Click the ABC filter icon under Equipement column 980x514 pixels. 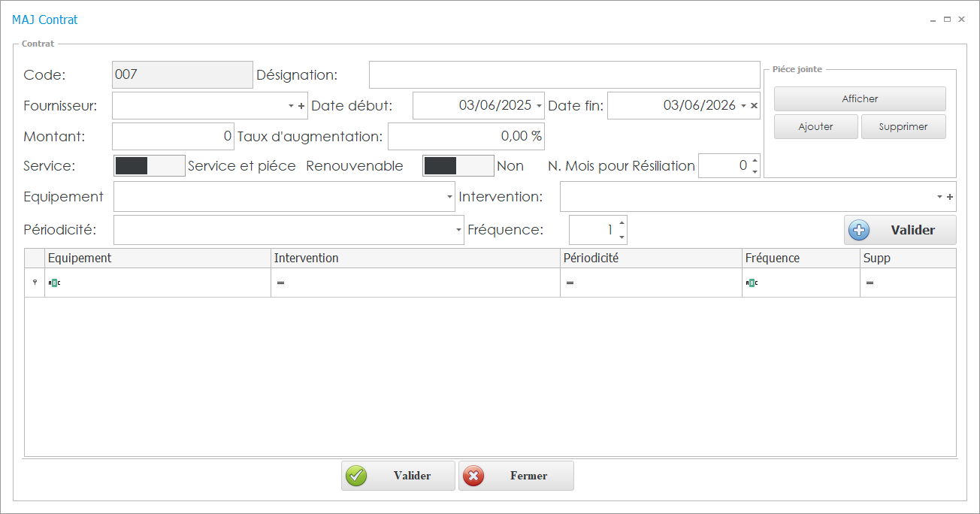click(53, 283)
